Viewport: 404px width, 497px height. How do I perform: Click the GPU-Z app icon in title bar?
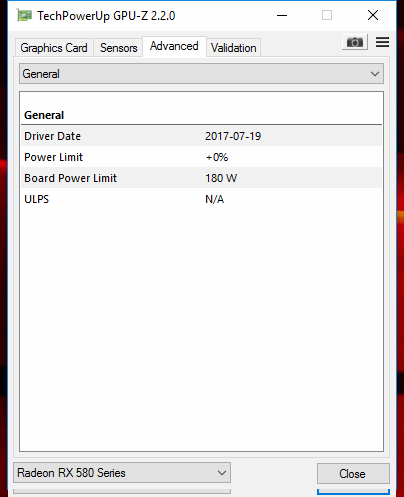[24, 15]
